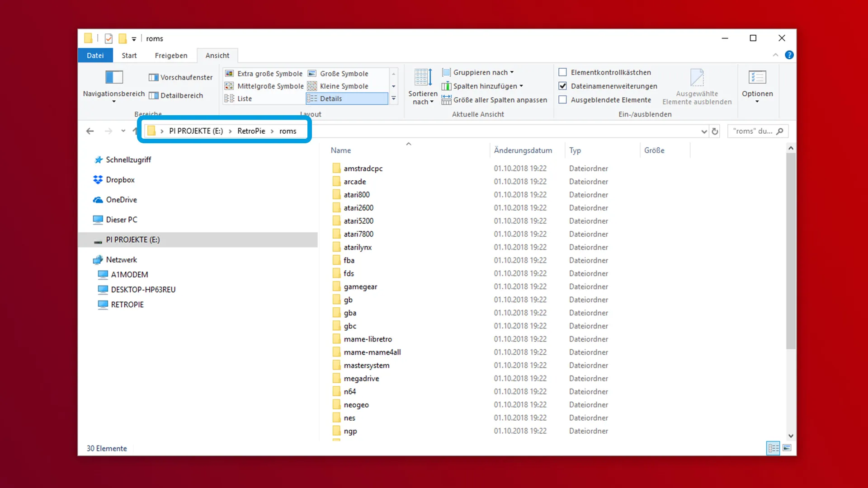Open the help question mark icon
The width and height of the screenshot is (868, 488).
click(x=789, y=55)
